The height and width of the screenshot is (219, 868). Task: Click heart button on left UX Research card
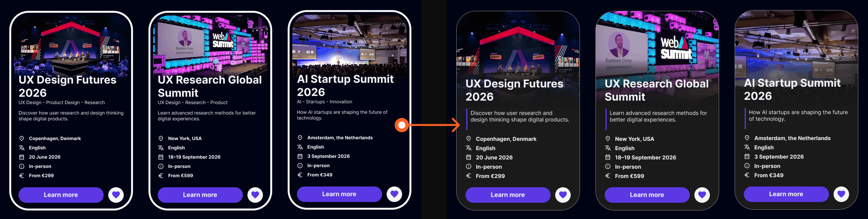255,195
